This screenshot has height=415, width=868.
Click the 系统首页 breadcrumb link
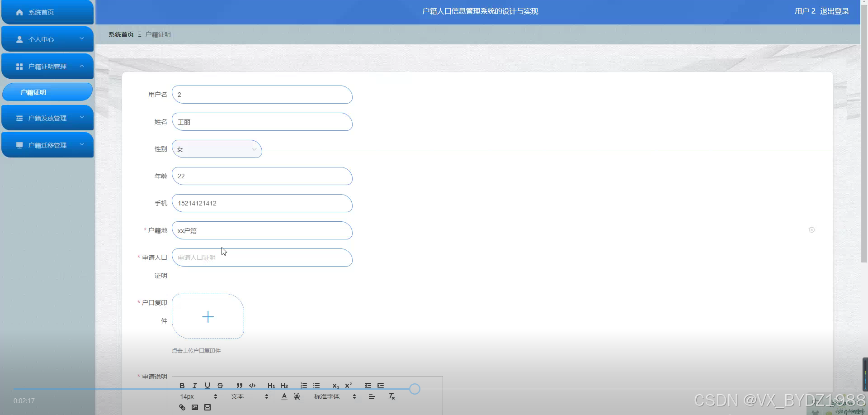tap(121, 34)
